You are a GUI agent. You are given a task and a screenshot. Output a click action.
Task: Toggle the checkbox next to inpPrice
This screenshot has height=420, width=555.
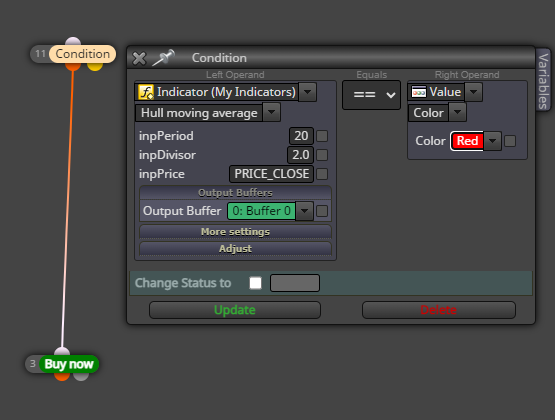point(322,174)
